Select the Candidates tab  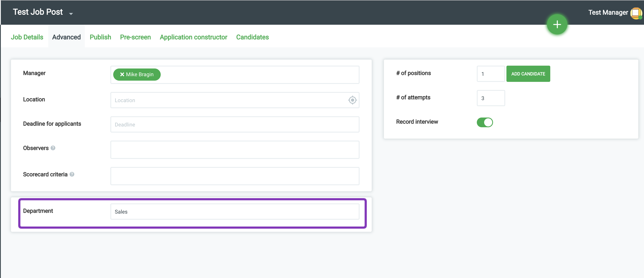point(252,37)
